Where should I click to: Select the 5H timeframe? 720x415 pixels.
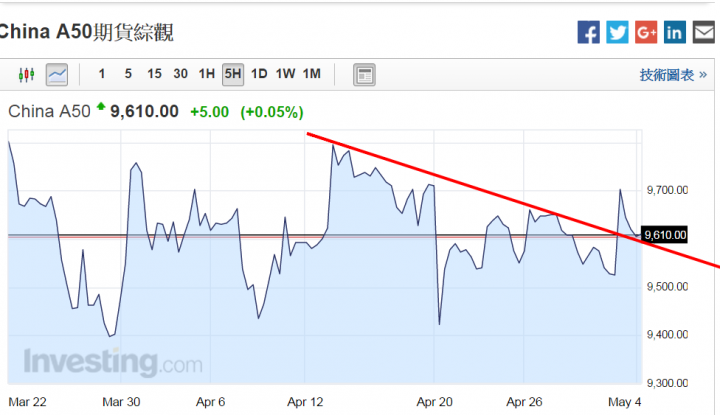pos(233,74)
